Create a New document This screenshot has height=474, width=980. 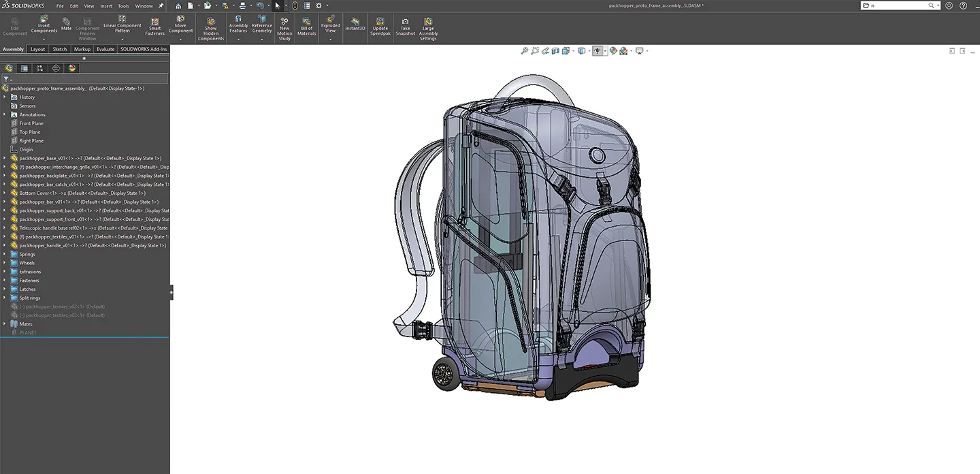[191, 5]
